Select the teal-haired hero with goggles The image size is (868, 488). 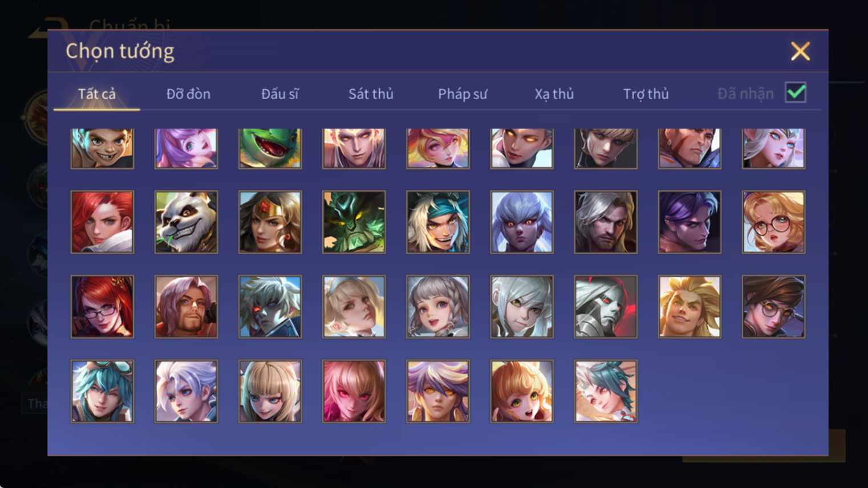(102, 391)
